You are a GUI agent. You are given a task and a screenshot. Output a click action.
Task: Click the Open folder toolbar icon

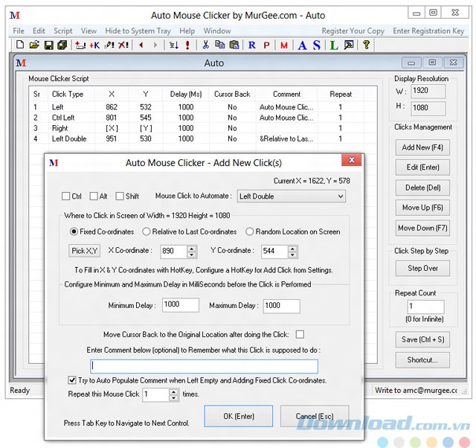pyautogui.click(x=34, y=45)
